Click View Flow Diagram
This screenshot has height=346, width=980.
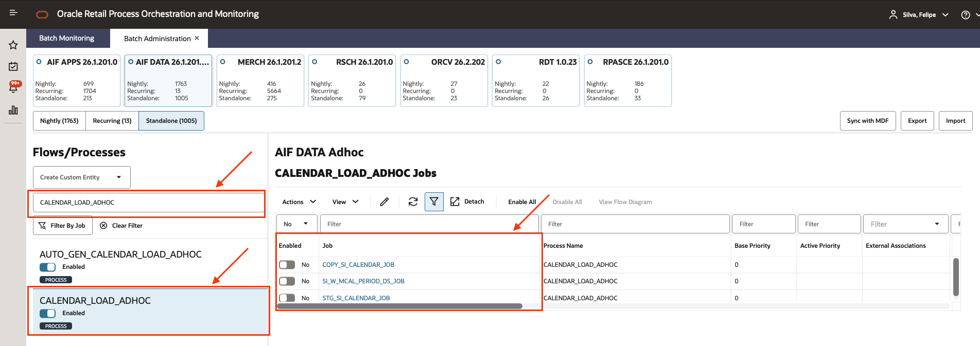click(625, 202)
